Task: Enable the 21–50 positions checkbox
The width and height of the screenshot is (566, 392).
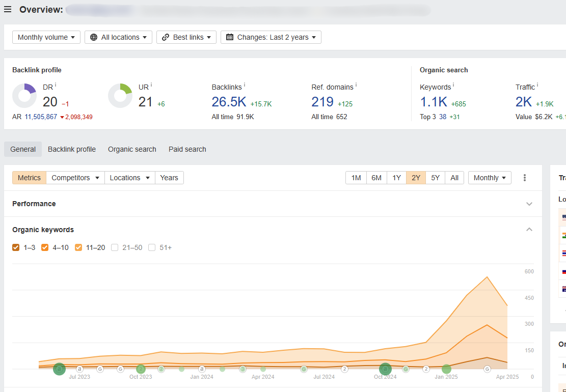Action: point(115,248)
